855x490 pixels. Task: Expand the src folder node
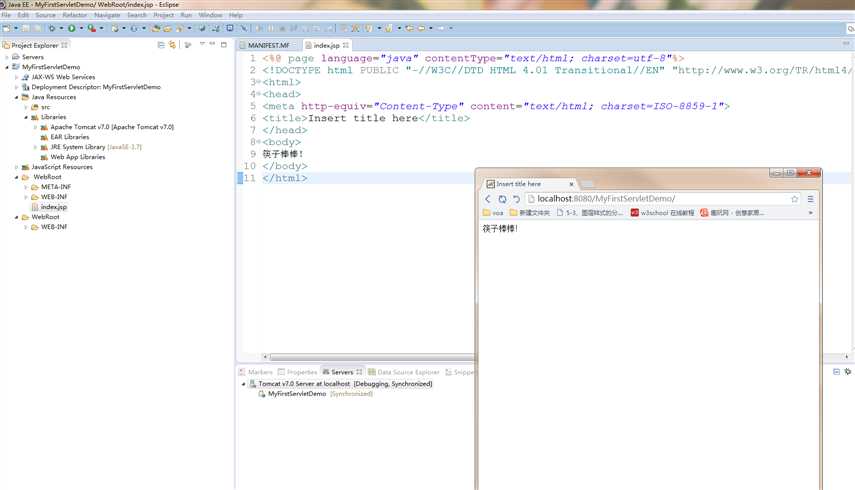point(26,107)
